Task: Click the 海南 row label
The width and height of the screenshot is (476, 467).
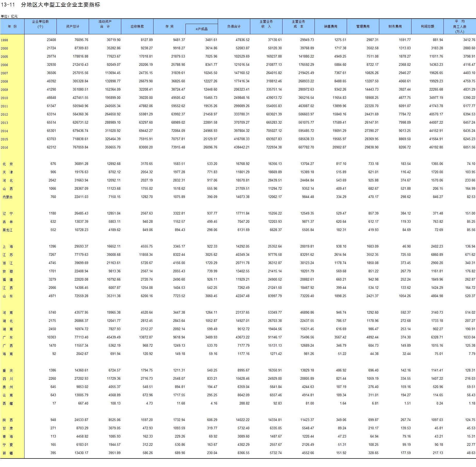Action: [8, 354]
